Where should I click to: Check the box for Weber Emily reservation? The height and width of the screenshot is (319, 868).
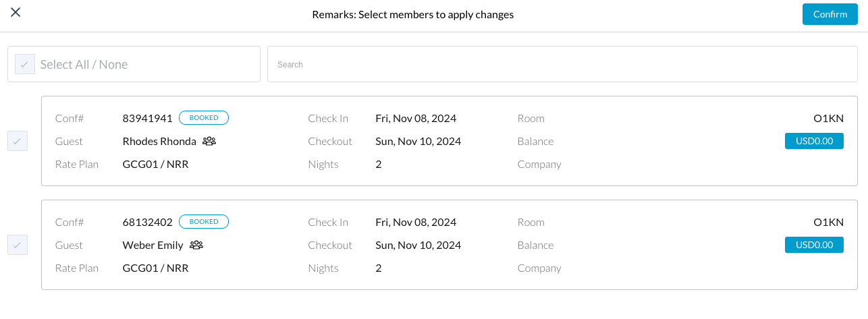[18, 245]
